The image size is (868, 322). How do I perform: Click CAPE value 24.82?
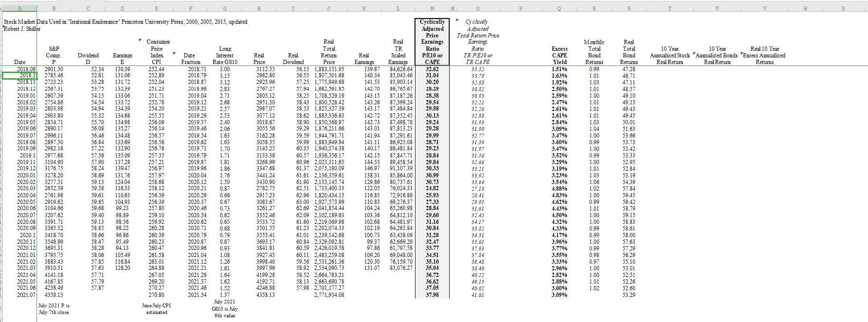point(432,188)
